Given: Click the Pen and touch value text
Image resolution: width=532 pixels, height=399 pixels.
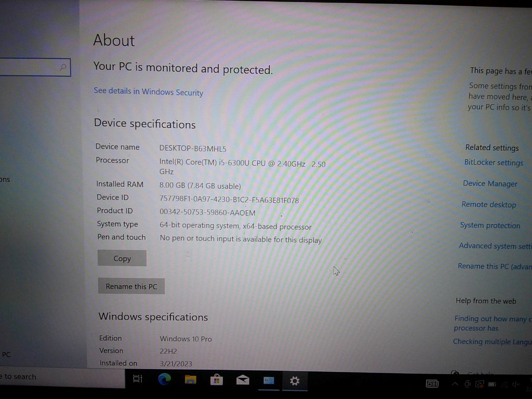Looking at the screenshot, I should [x=241, y=239].
